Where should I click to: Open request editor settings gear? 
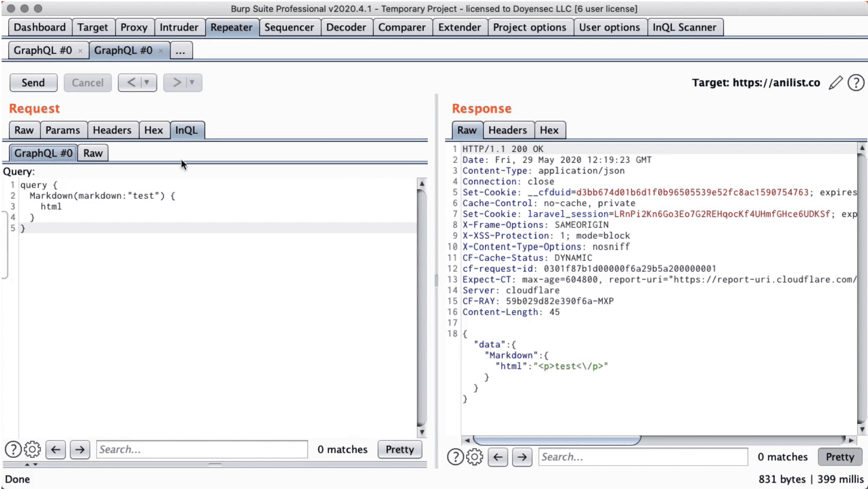point(33,450)
